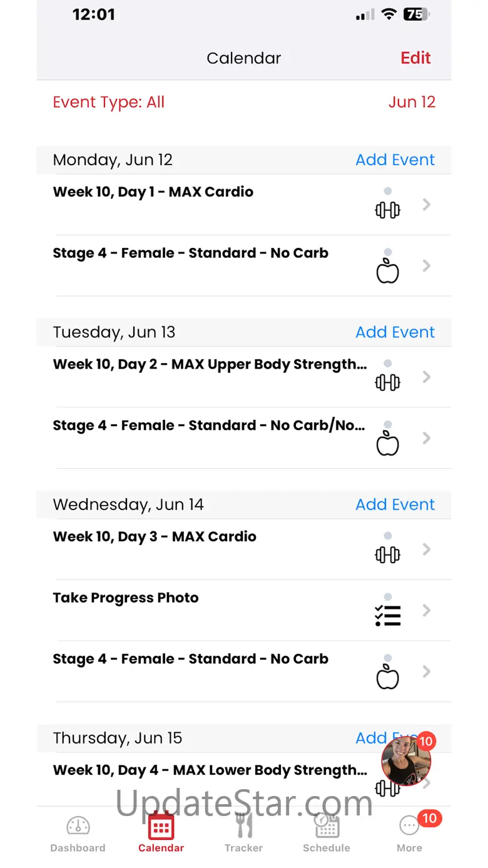Tap dumbbell icon for MAX Upper Body Strength
Viewport: 488px width, 868px height.
pos(387,382)
